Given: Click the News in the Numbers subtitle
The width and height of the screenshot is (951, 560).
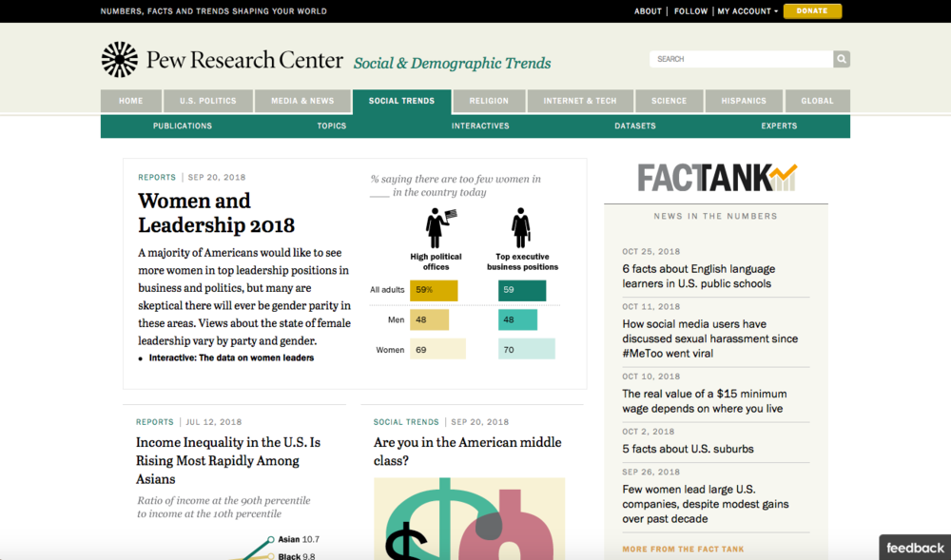Looking at the screenshot, I should (716, 217).
